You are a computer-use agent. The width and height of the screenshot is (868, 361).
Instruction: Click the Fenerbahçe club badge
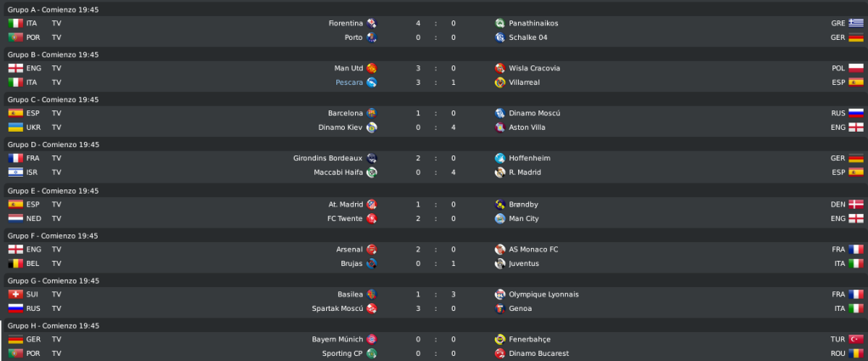click(500, 339)
